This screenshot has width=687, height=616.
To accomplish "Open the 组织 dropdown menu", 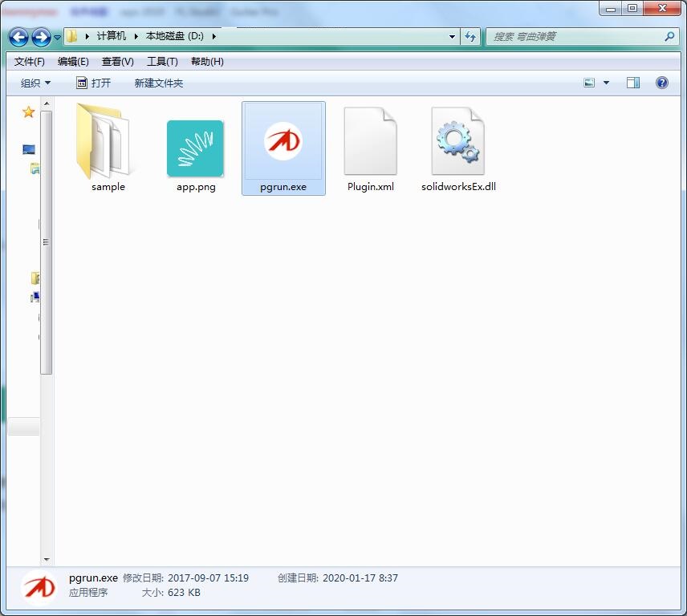I will tap(35, 83).
